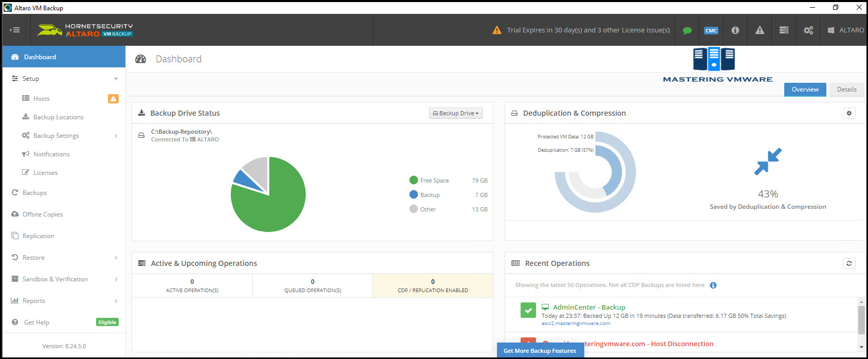This screenshot has width=868, height=359.
Task: Click the gray Other legend swatch
Action: (x=414, y=209)
